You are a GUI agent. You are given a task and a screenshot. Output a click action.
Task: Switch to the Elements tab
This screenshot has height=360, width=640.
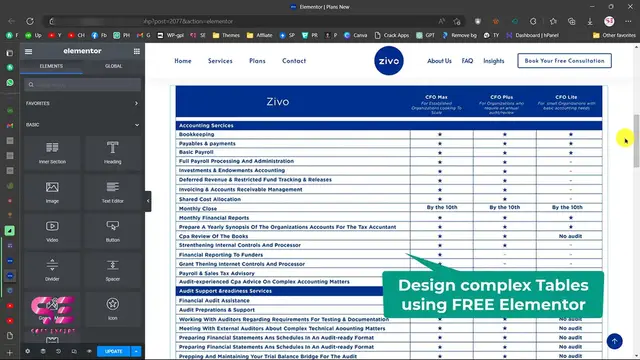point(51,66)
